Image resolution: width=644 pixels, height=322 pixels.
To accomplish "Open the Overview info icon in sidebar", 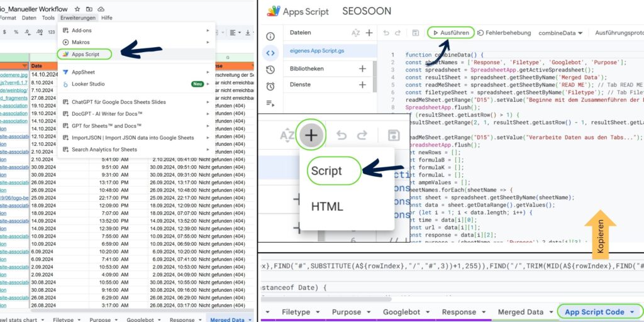I will (x=270, y=36).
